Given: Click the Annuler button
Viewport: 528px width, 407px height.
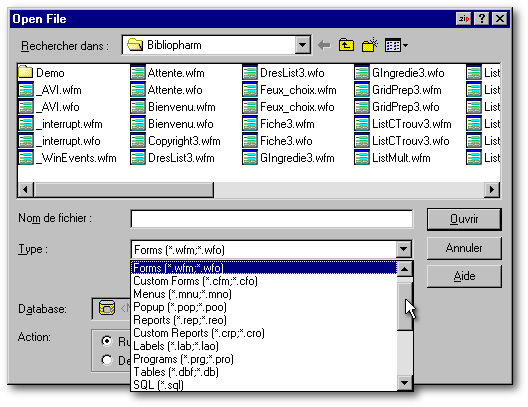Looking at the screenshot, I should point(464,248).
